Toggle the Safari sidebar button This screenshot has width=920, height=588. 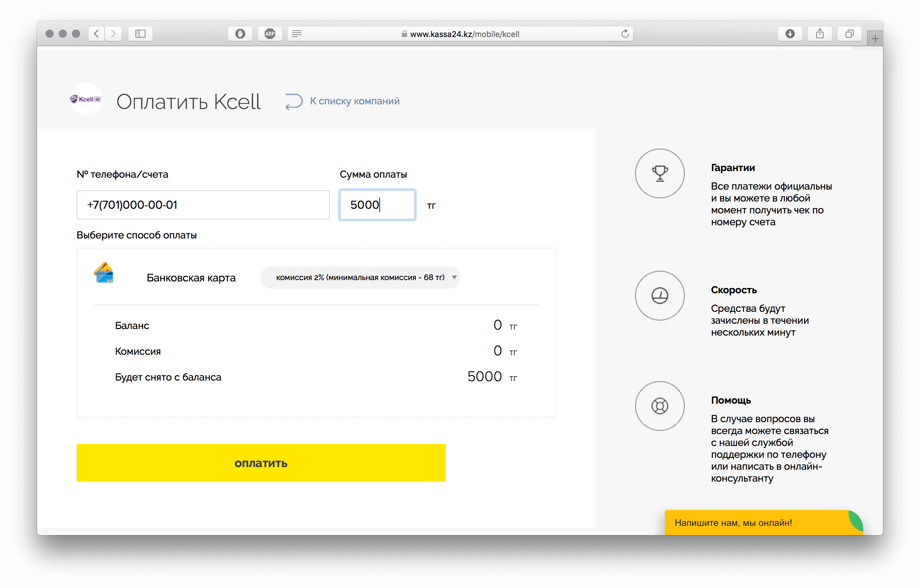pos(140,34)
